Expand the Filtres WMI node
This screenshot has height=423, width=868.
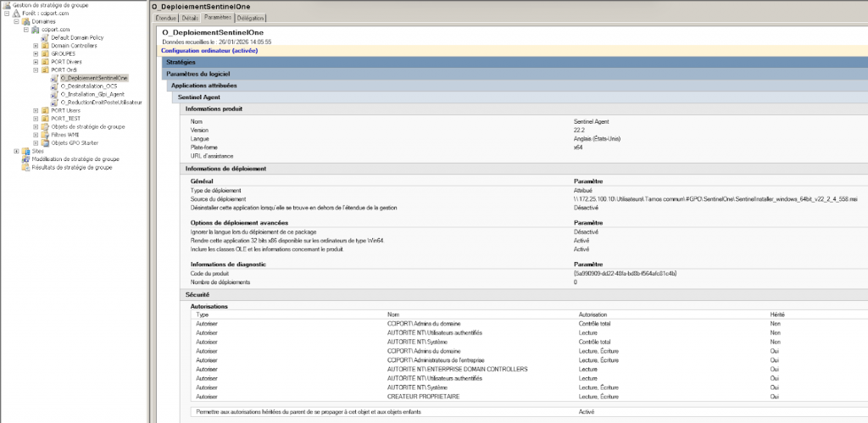coord(36,135)
